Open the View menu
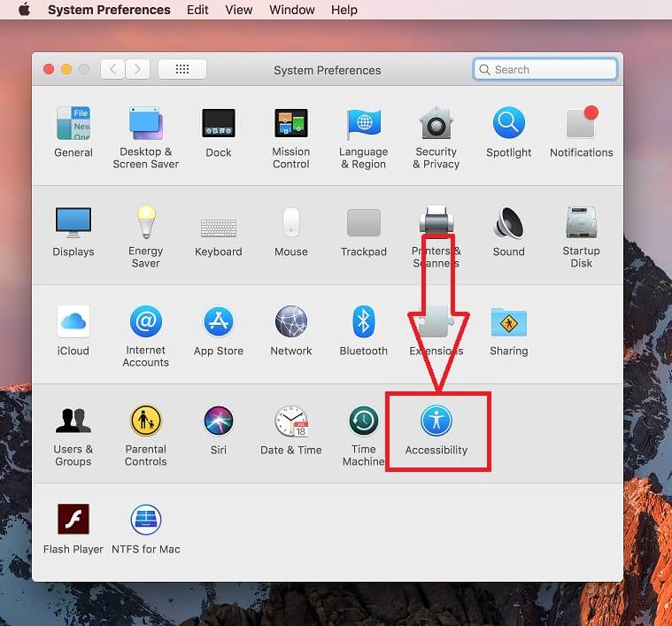Viewport: 672px width, 626px height. point(238,10)
